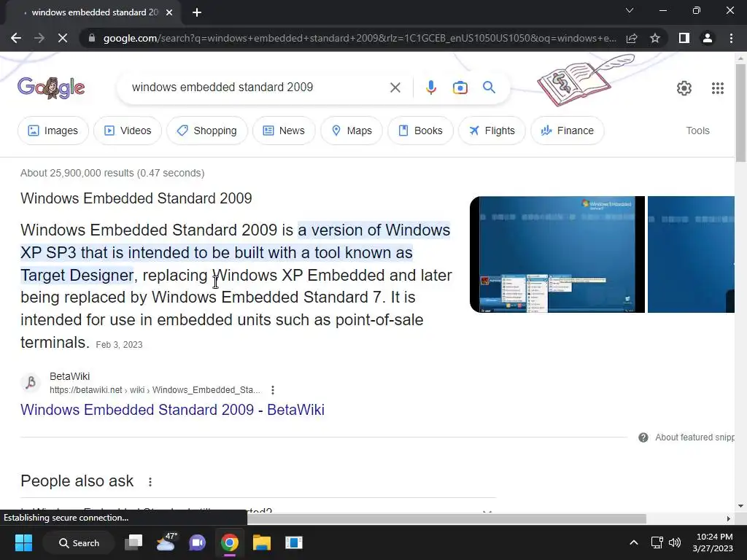747x560 pixels.
Task: Show hidden system tray icons
Action: pyautogui.click(x=634, y=542)
